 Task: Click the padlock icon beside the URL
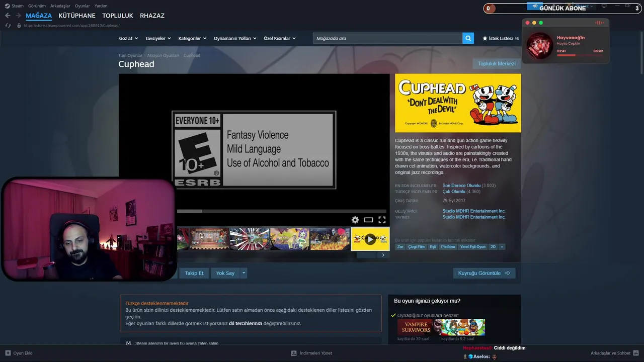tap(19, 25)
